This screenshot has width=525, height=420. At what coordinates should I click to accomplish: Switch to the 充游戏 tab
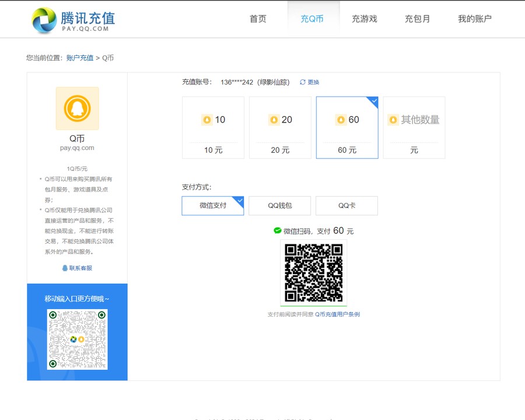tap(364, 19)
